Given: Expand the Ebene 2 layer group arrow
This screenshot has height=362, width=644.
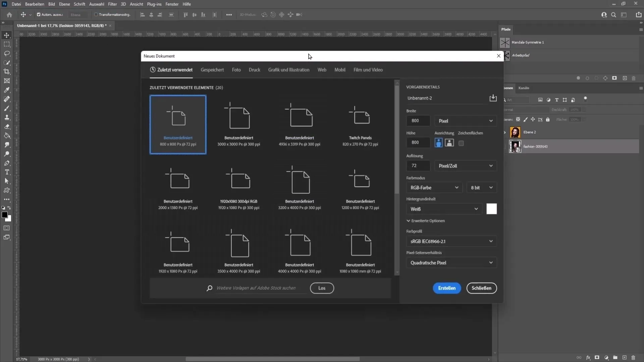Looking at the screenshot, I should [505, 132].
